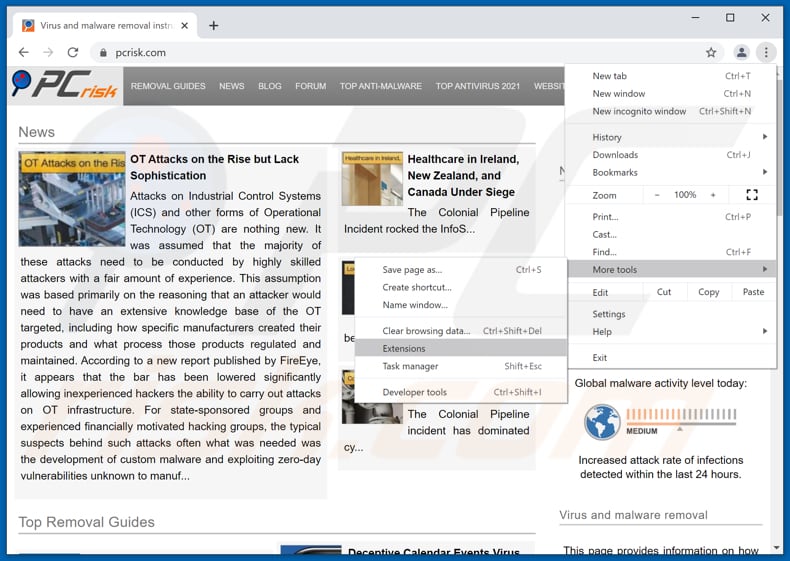Decrease zoom with the minus button

[657, 195]
